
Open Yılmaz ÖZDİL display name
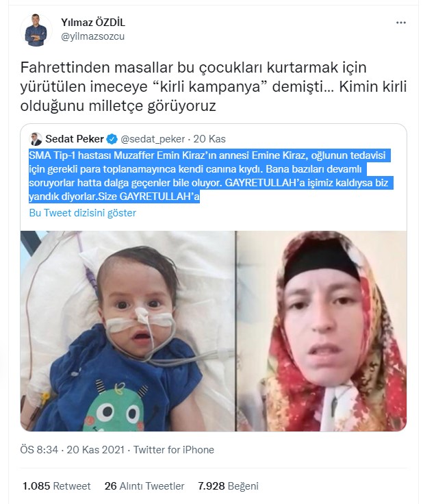tap(93, 23)
